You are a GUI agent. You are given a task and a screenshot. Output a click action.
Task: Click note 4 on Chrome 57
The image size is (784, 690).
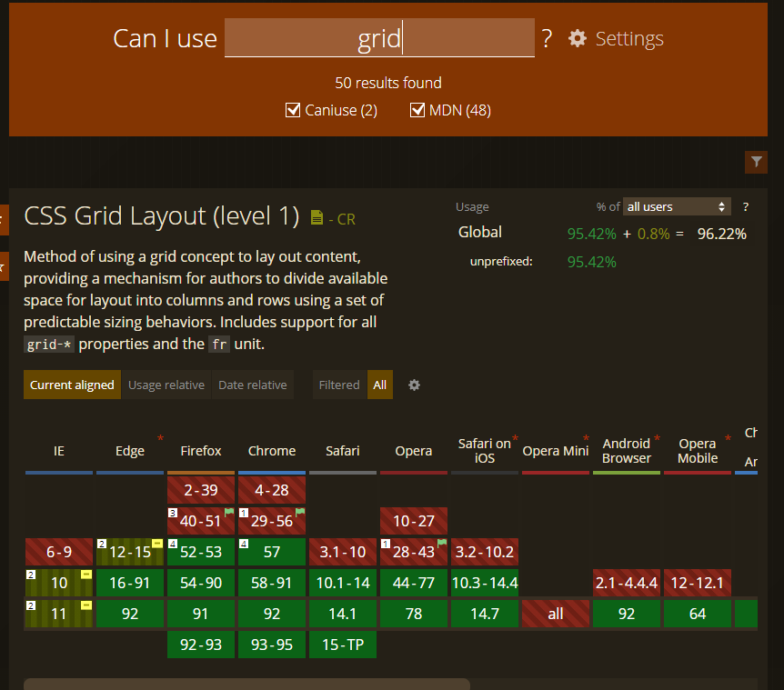point(244,544)
